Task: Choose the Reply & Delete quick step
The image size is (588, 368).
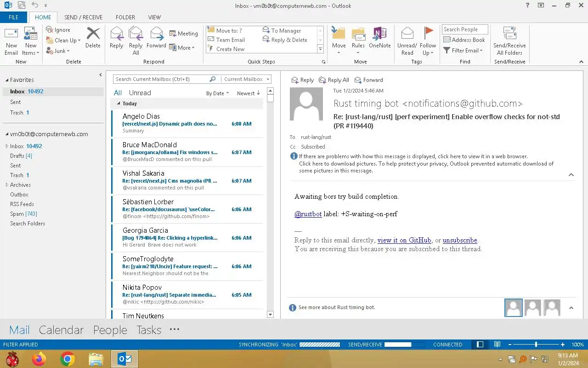Action: [285, 40]
